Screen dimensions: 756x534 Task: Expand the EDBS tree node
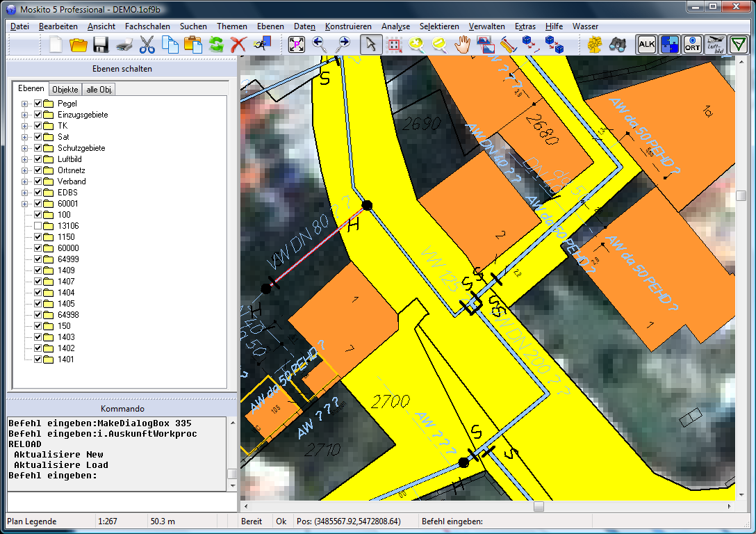[25, 193]
